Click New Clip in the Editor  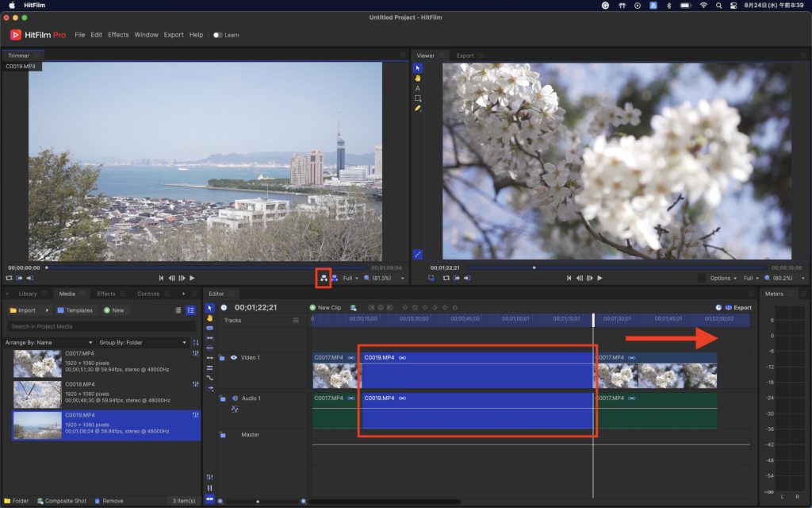325,307
